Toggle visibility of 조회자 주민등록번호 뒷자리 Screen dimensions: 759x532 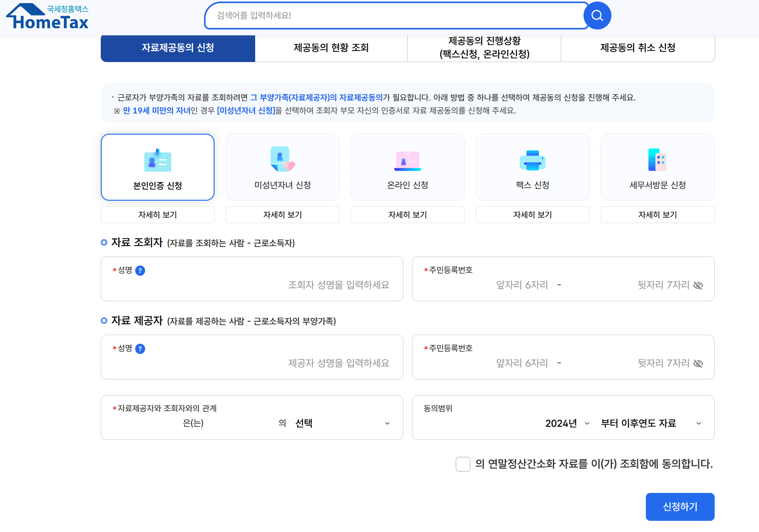pyautogui.click(x=698, y=285)
